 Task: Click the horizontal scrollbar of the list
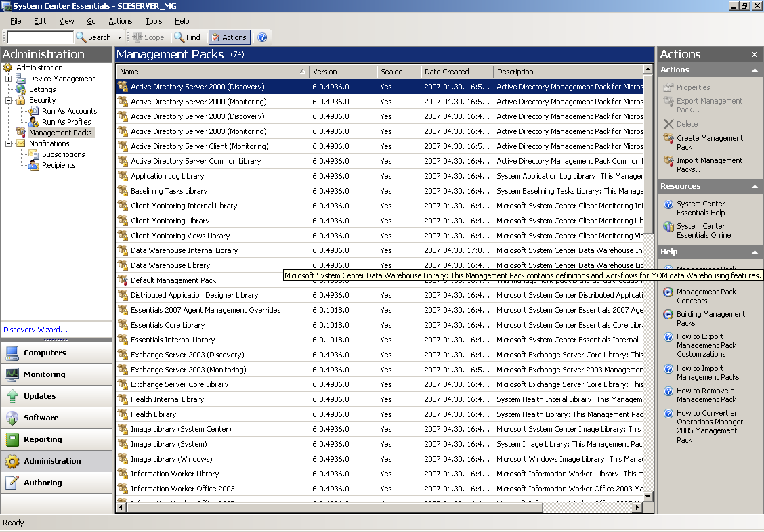[334, 507]
